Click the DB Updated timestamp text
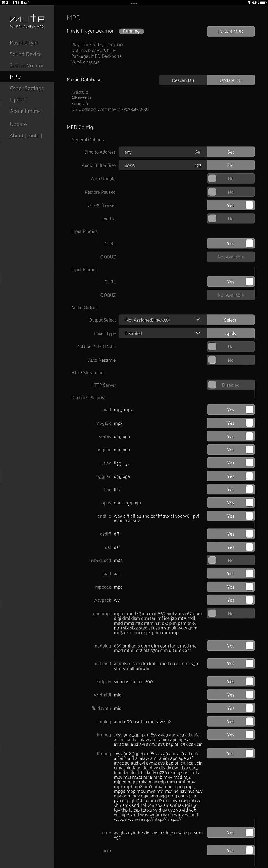268x868 pixels. click(110, 110)
